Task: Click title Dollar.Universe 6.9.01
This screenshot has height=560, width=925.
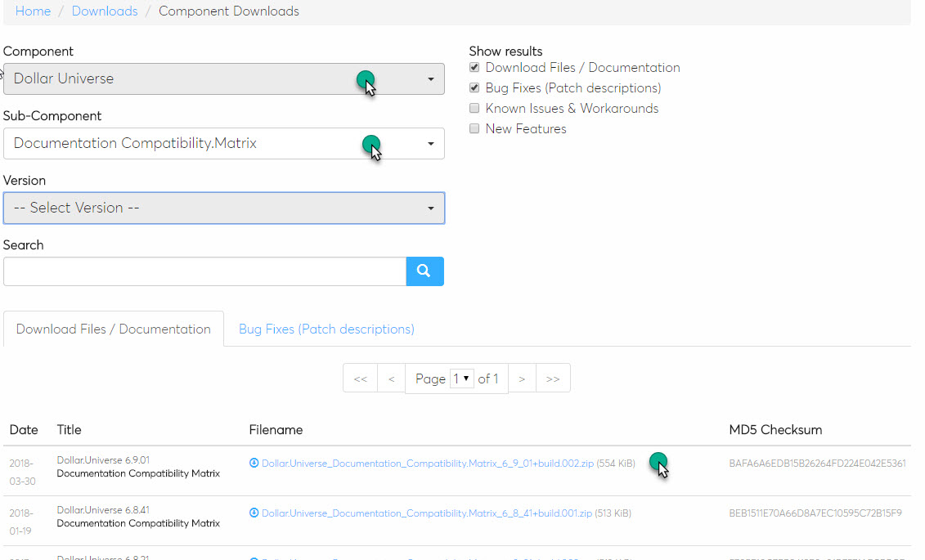Action: (103, 459)
